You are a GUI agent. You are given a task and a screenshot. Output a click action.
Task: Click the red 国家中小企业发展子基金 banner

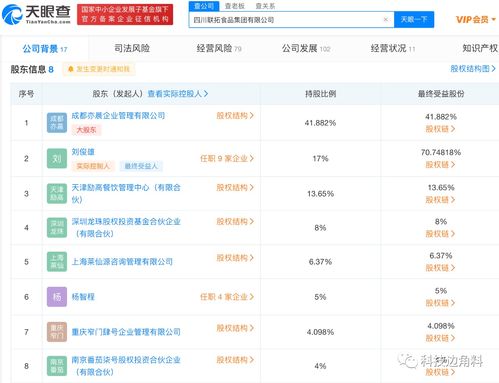point(125,14)
